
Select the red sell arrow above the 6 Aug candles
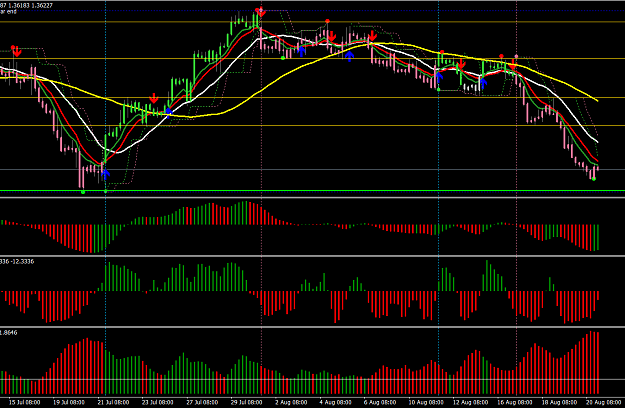tap(372, 36)
